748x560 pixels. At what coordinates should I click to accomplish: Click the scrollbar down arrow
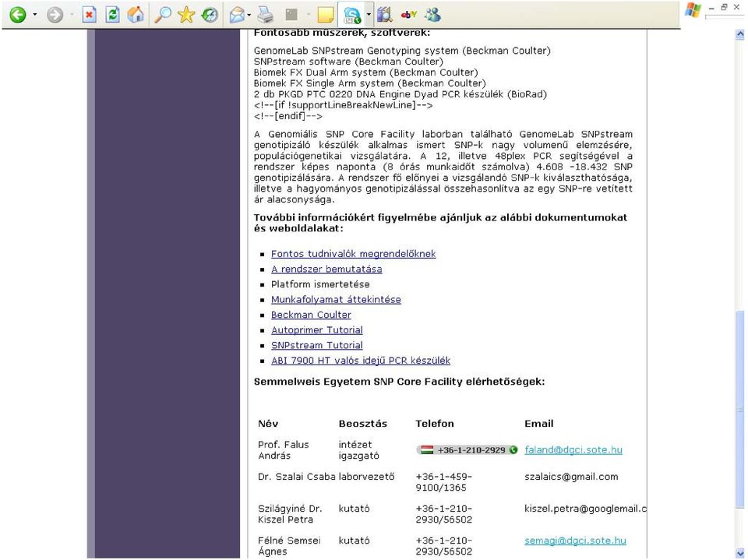click(x=740, y=553)
